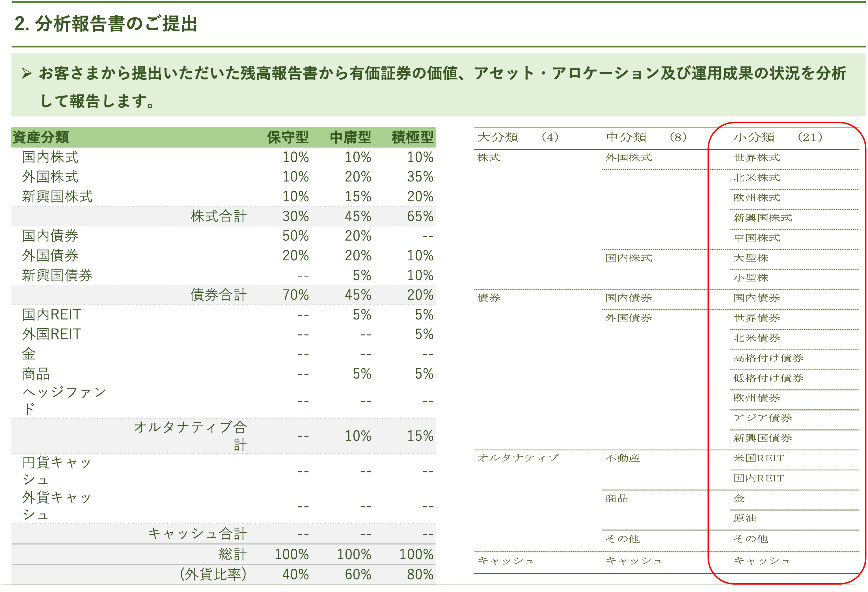Image resolution: width=868 pixels, height=592 pixels.
Task: Select オルタナティブ in the 大分類 column
Action: (x=518, y=458)
